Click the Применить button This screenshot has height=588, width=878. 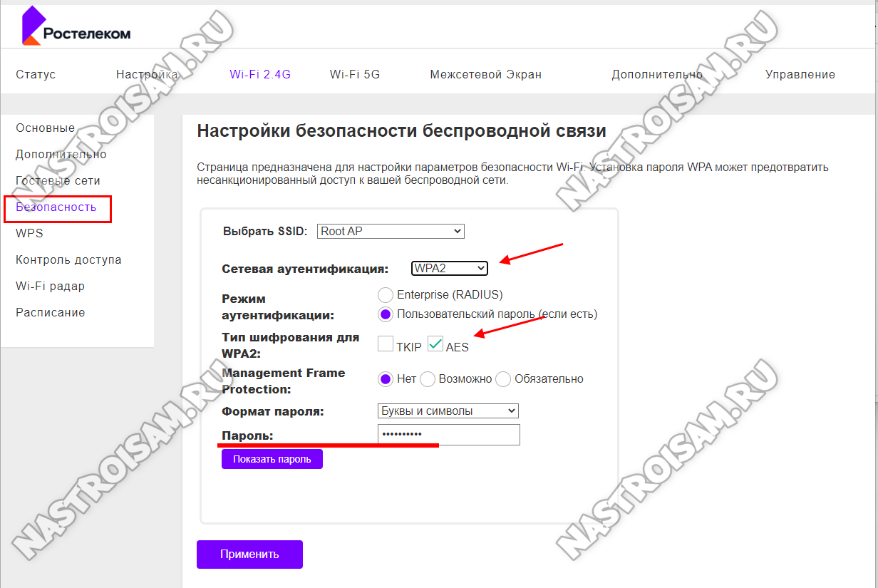pyautogui.click(x=249, y=555)
